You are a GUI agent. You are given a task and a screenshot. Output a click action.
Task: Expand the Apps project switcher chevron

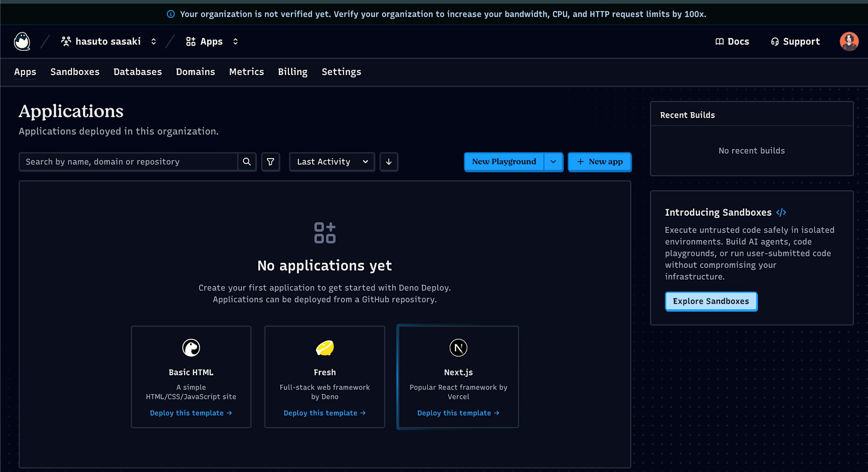pyautogui.click(x=235, y=41)
